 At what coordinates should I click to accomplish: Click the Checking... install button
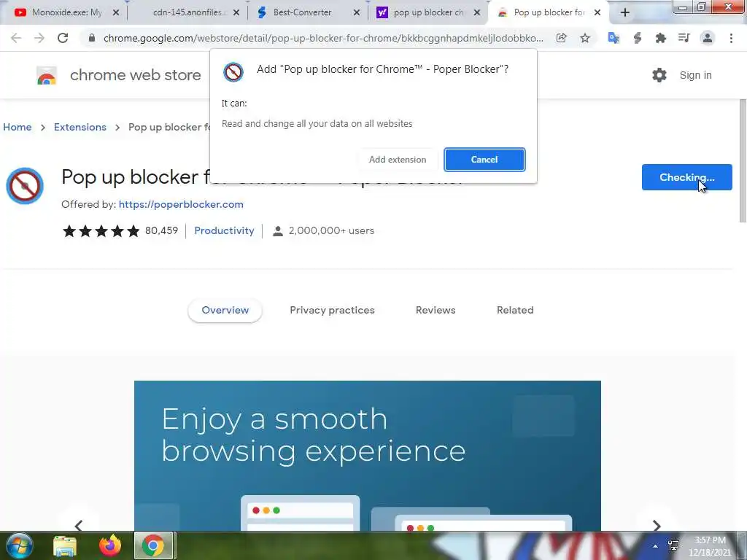[686, 177]
